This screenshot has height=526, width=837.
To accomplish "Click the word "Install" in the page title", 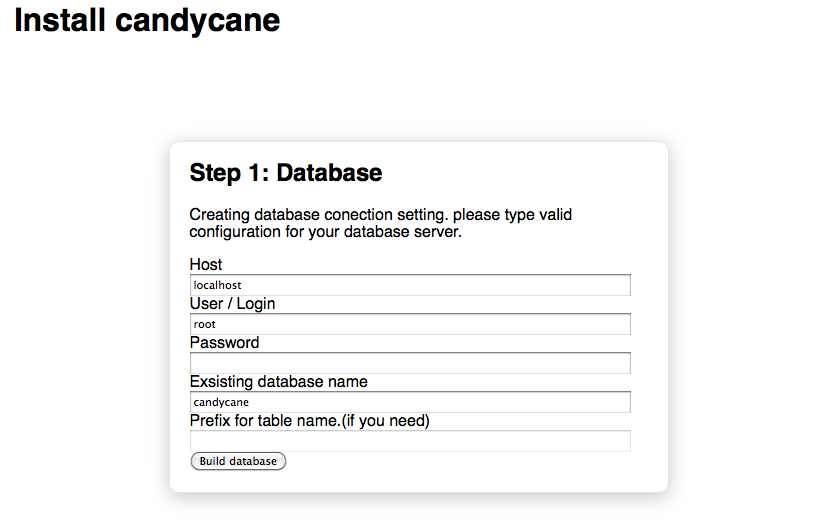I will click(56, 20).
